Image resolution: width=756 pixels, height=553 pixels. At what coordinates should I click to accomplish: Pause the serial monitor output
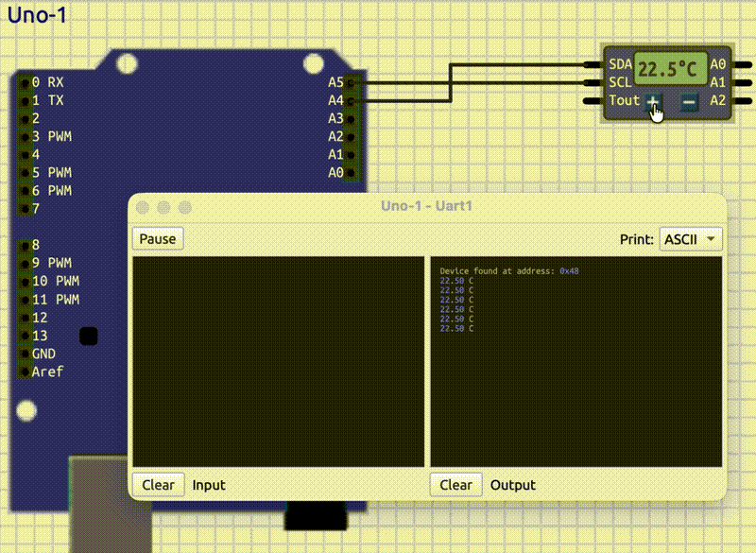pyautogui.click(x=157, y=238)
